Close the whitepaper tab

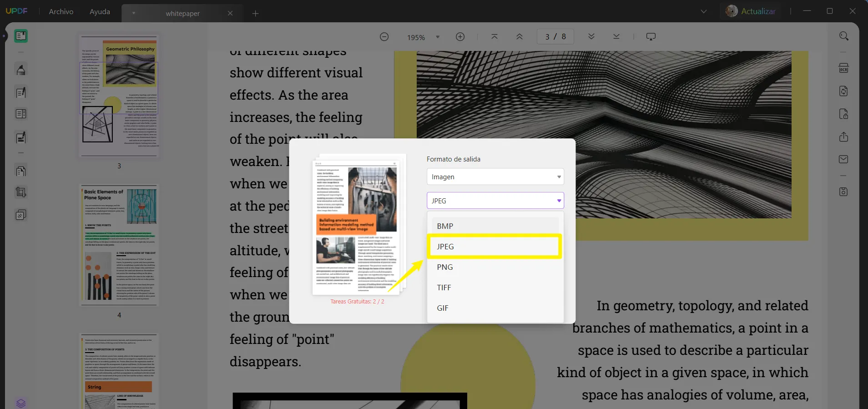[230, 13]
